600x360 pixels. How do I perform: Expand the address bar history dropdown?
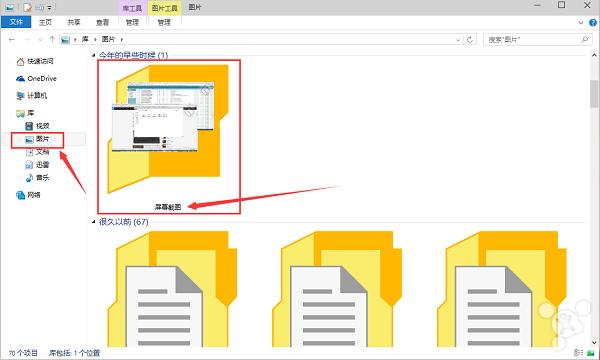(458, 39)
